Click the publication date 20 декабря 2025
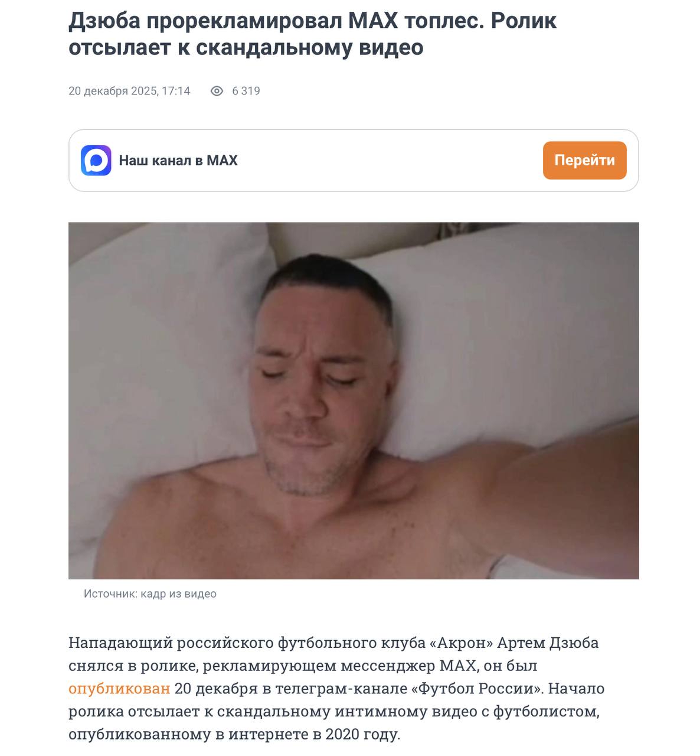 pos(112,91)
